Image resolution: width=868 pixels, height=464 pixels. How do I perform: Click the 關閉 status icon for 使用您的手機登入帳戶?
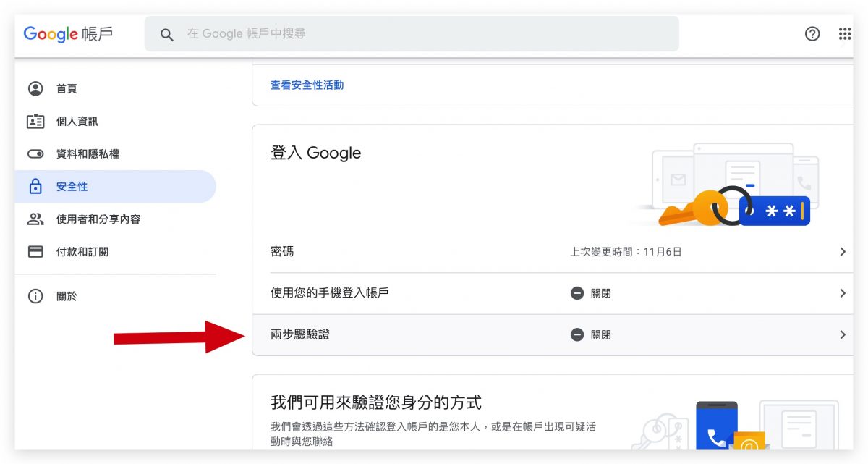[577, 293]
